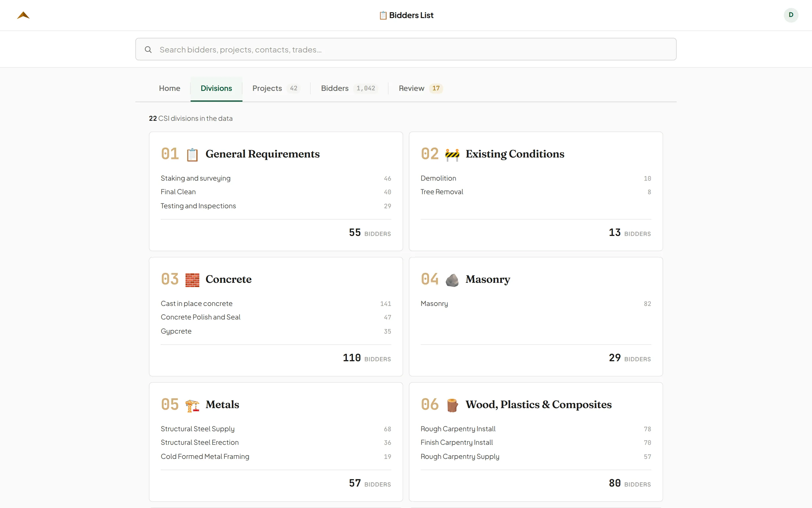Click the Existing Conditions barrier icon
Screen dimensions: 812x508
[x=452, y=155]
